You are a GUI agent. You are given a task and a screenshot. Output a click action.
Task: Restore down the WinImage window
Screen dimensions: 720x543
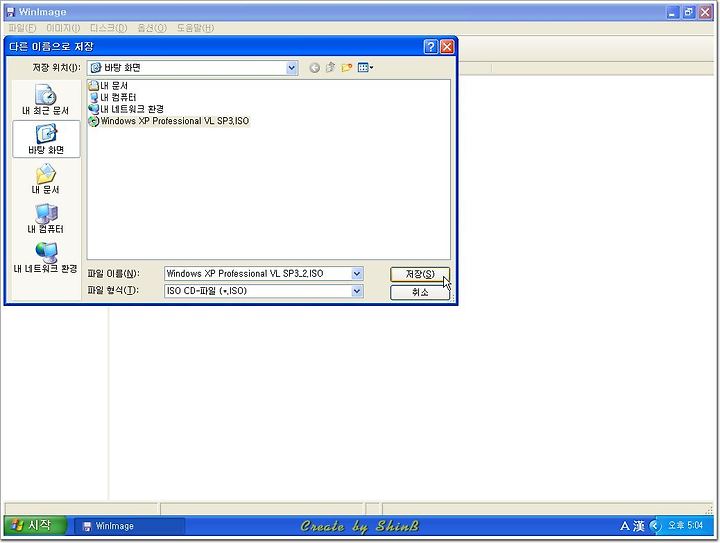pos(689,12)
